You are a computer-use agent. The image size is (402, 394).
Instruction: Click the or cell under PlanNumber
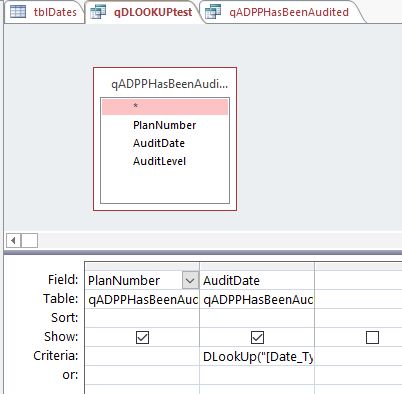click(x=142, y=375)
